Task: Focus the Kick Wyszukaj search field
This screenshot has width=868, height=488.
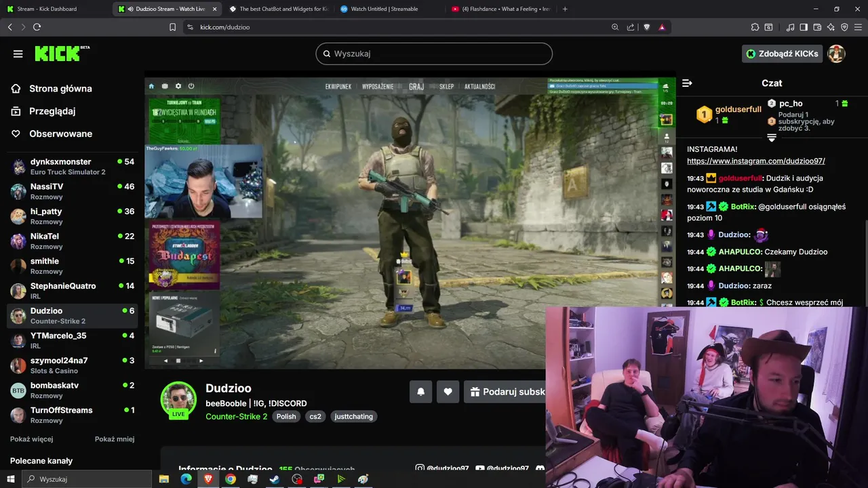Action: [x=434, y=54]
